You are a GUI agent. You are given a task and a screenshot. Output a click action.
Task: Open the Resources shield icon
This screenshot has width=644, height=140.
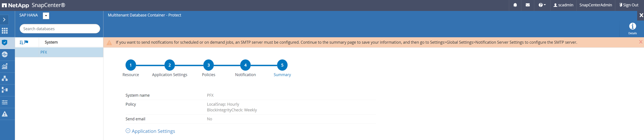pos(5,43)
